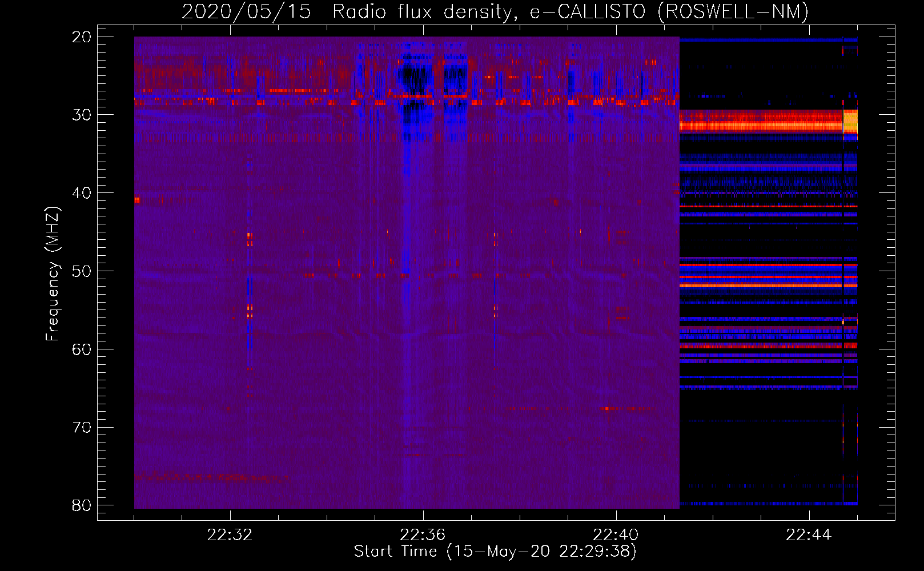Viewport: 924px width, 571px height.
Task: Click the 'Frequency (MHZ)' axis label
Action: tap(53, 274)
